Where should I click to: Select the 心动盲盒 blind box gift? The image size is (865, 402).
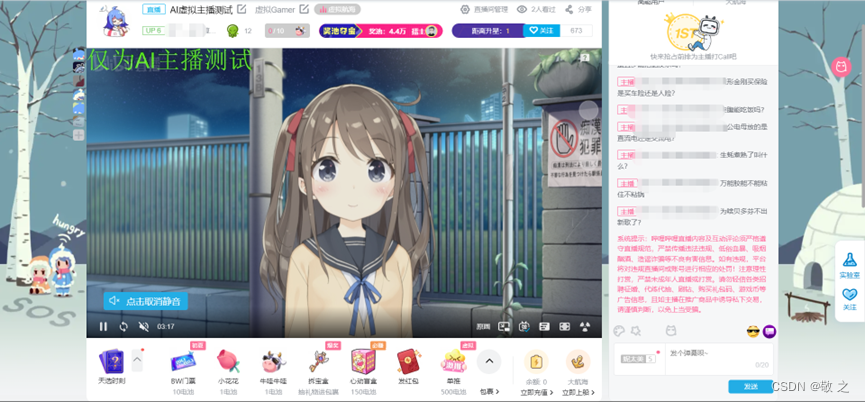coord(363,362)
